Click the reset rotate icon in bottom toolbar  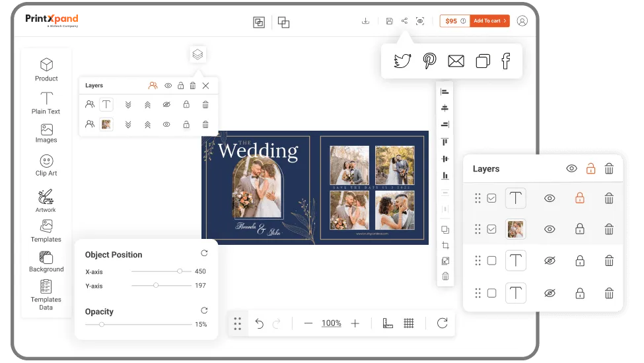443,323
